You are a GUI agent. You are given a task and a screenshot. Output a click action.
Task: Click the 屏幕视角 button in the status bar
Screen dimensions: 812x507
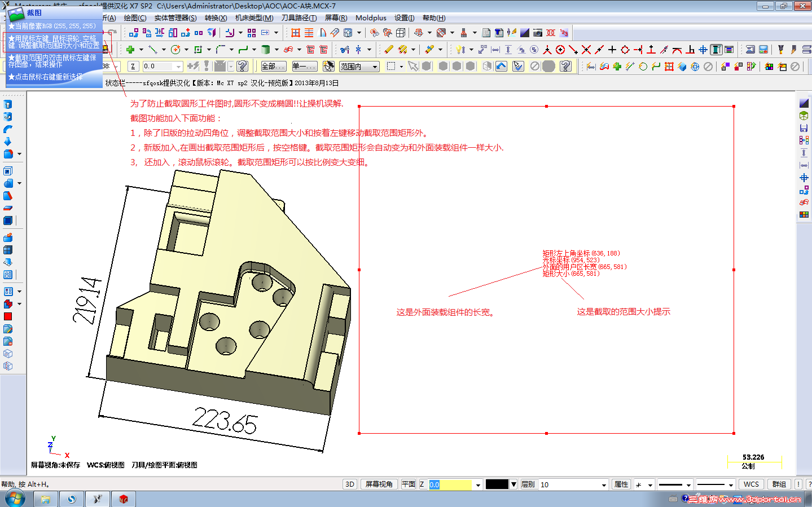point(379,484)
